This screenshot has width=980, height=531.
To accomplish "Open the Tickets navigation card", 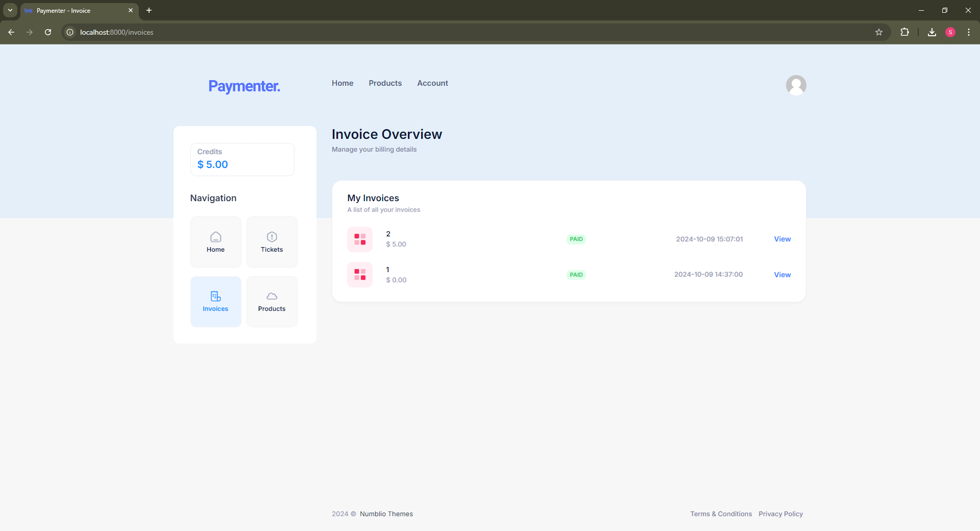I will coord(272,242).
